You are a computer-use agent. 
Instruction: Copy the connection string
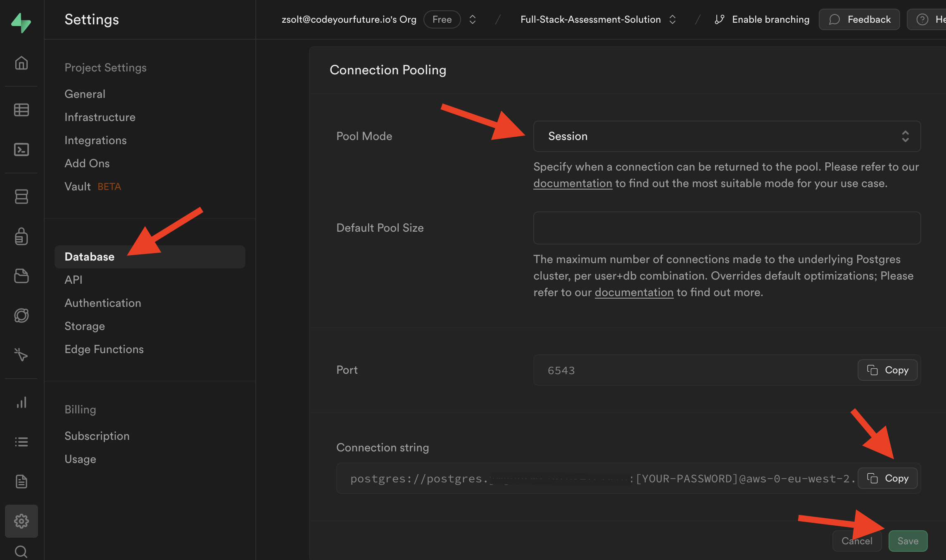tap(887, 478)
